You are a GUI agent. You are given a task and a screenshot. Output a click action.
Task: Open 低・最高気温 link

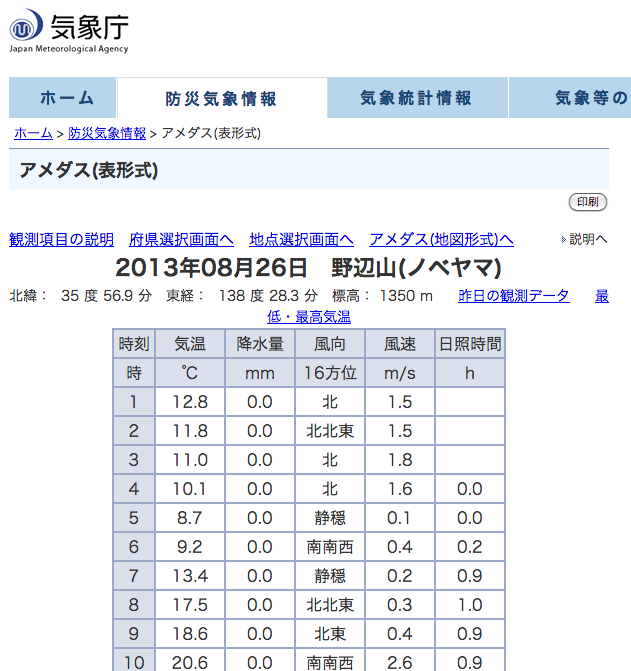coord(309,317)
